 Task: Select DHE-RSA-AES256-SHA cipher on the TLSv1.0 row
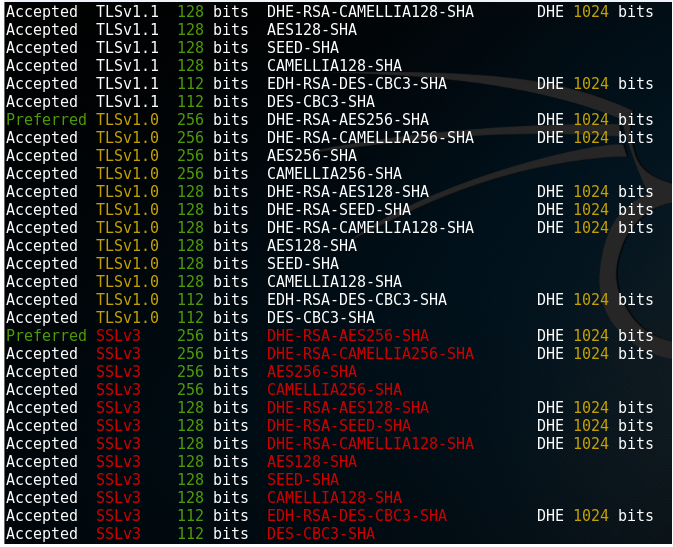point(348,120)
